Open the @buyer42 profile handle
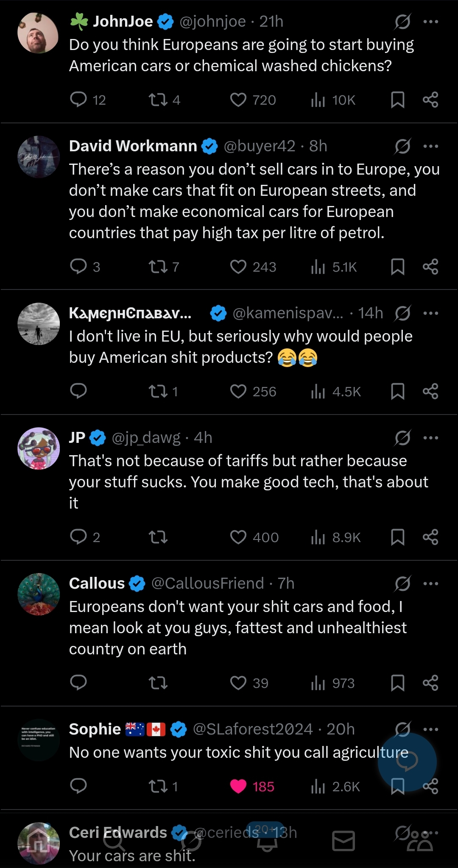This screenshot has height=868, width=458. coord(259,146)
